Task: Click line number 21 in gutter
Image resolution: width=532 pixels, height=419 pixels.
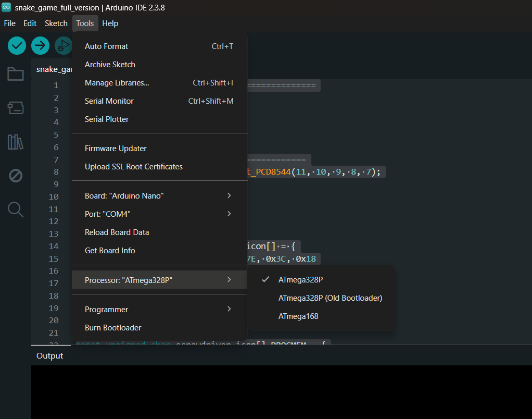Action: click(54, 333)
